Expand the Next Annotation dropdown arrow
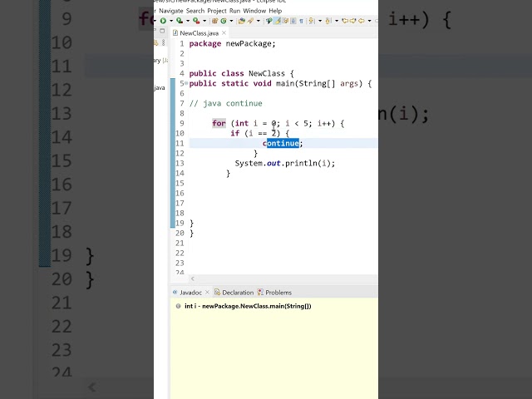 tap(320, 21)
